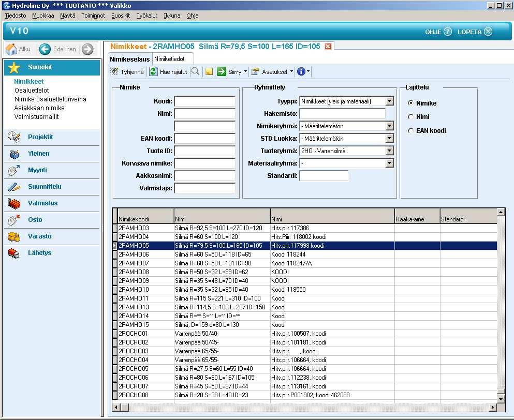Click the green Siirry arrow icon

222,71
